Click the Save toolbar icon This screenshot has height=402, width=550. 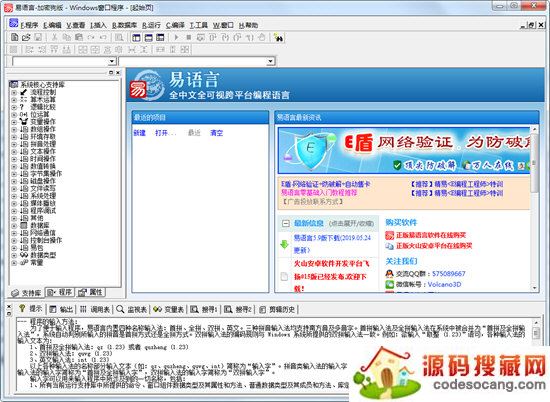click(x=38, y=37)
